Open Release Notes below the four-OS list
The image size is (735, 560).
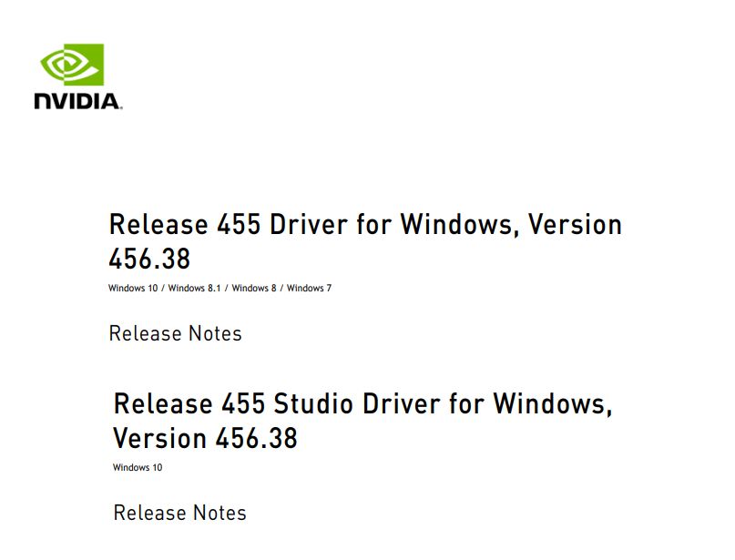[175, 333]
